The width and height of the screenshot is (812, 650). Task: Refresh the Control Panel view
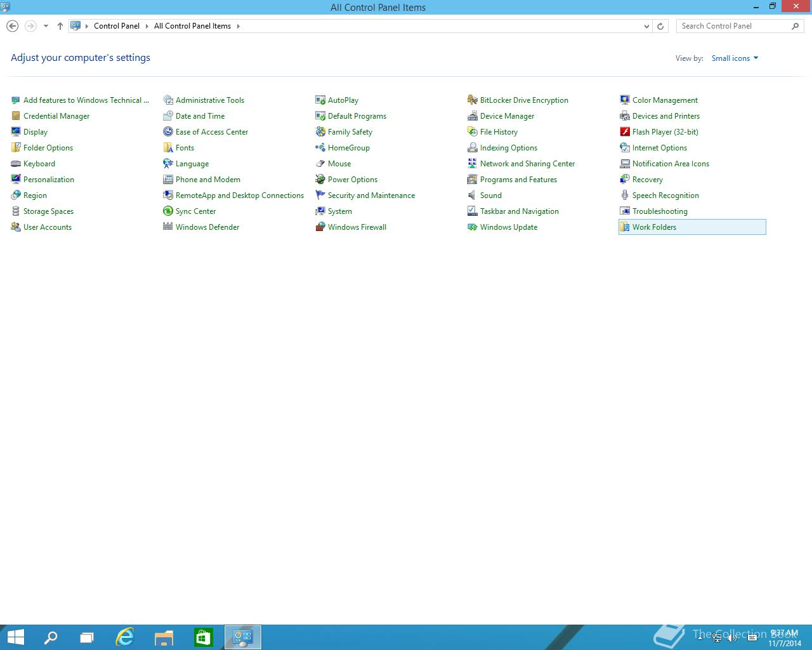click(x=660, y=26)
